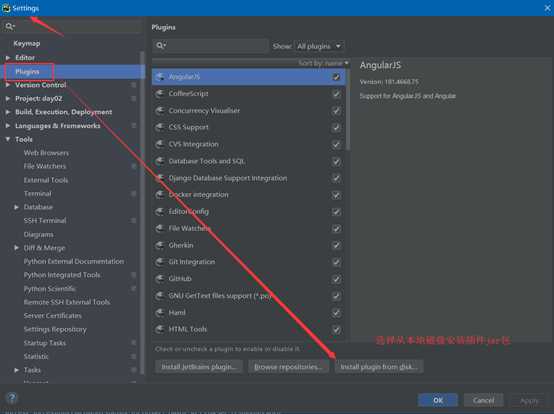The image size is (554, 414).
Task: Click the Apply button
Action: coord(529,401)
